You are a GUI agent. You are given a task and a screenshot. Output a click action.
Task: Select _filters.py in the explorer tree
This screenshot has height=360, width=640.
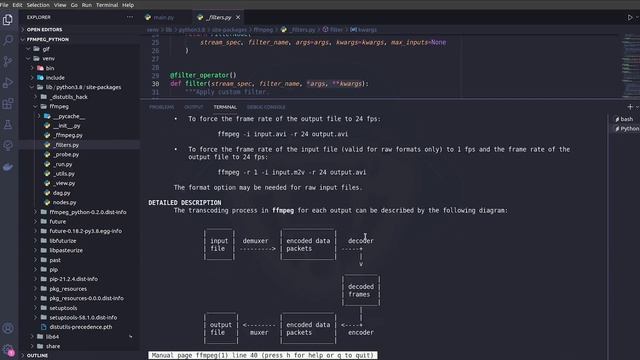click(80, 145)
